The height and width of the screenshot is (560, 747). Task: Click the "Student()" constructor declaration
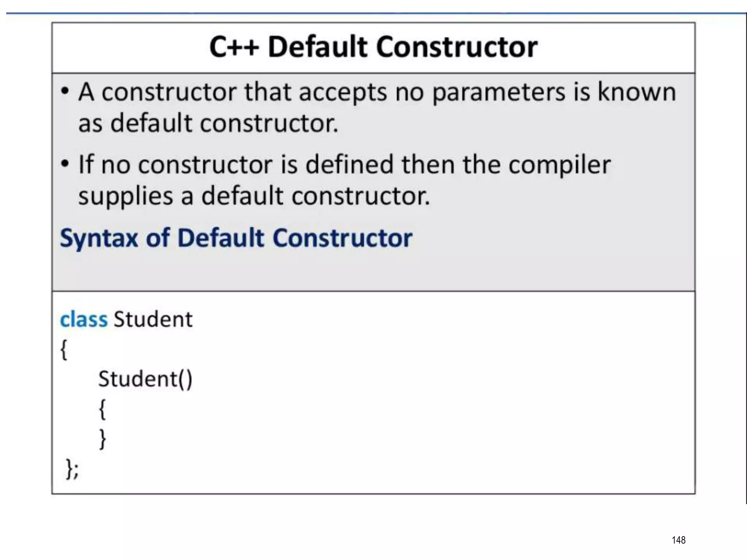145,379
